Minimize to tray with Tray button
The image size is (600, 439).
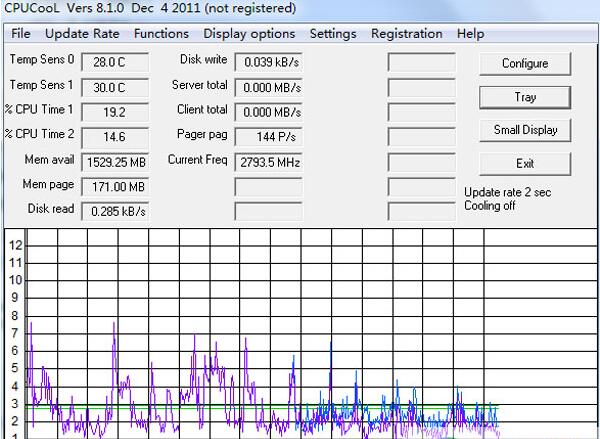(525, 97)
